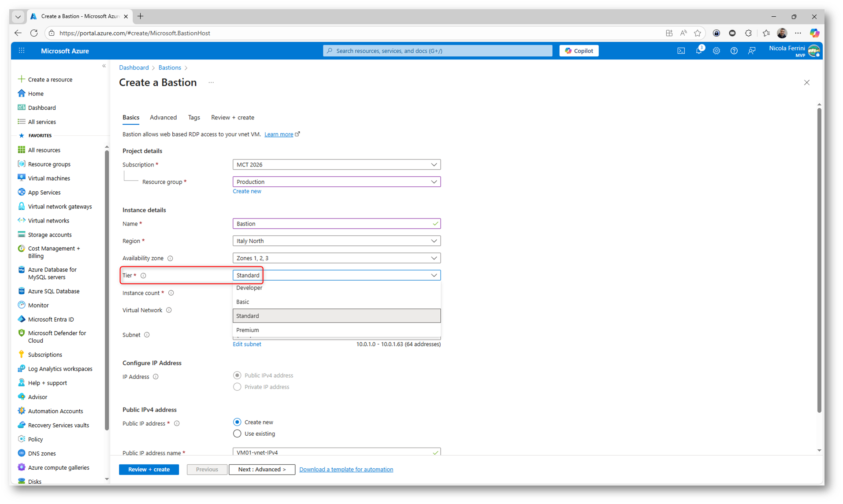Open the feedback icon in header

click(x=751, y=51)
